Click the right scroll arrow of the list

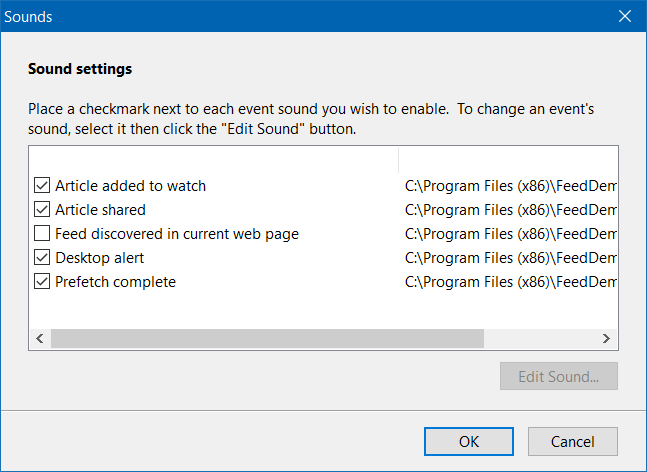coord(606,339)
